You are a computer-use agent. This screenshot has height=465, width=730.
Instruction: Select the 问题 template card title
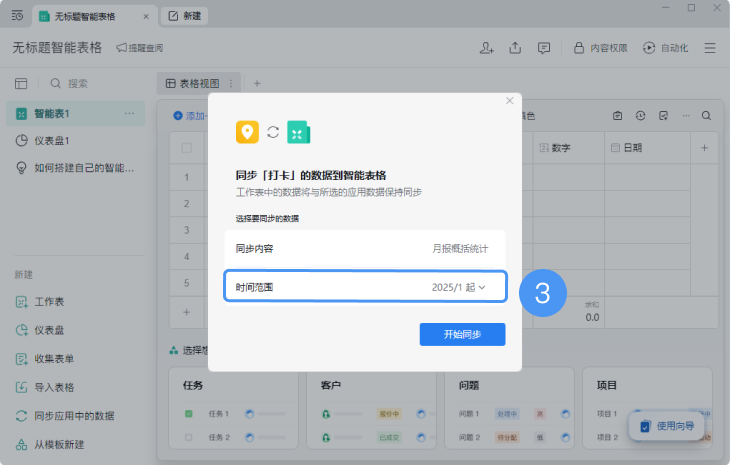click(x=469, y=385)
